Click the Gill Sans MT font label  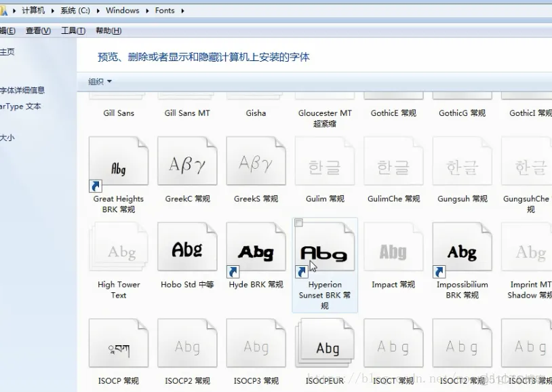pos(187,113)
